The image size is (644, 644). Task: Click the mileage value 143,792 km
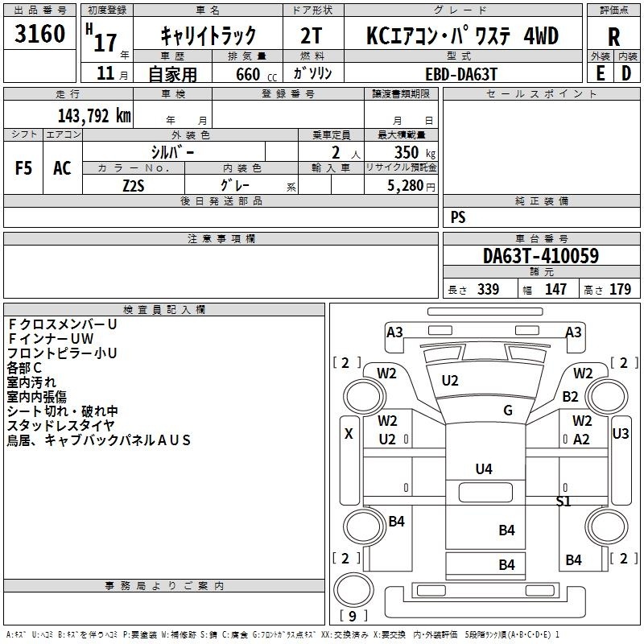tap(94, 116)
